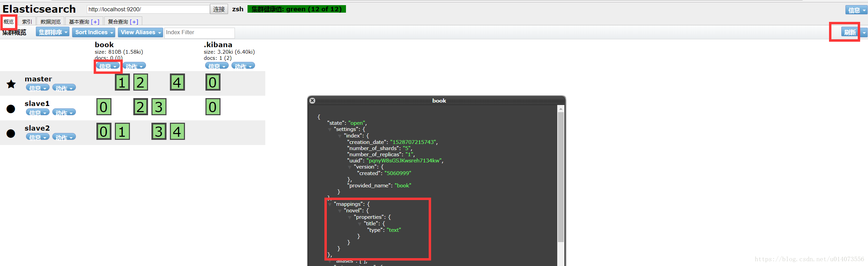Open the refresh interval dropdown arrow
868x266 pixels.
click(864, 32)
